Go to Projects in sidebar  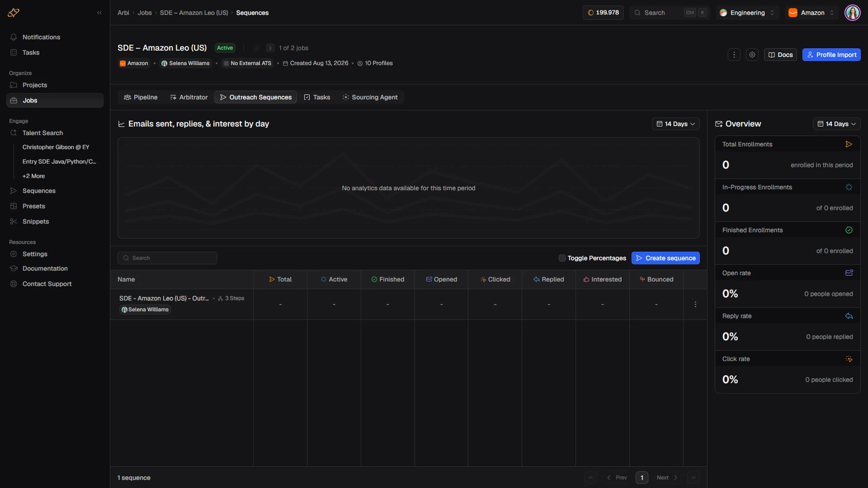point(55,85)
